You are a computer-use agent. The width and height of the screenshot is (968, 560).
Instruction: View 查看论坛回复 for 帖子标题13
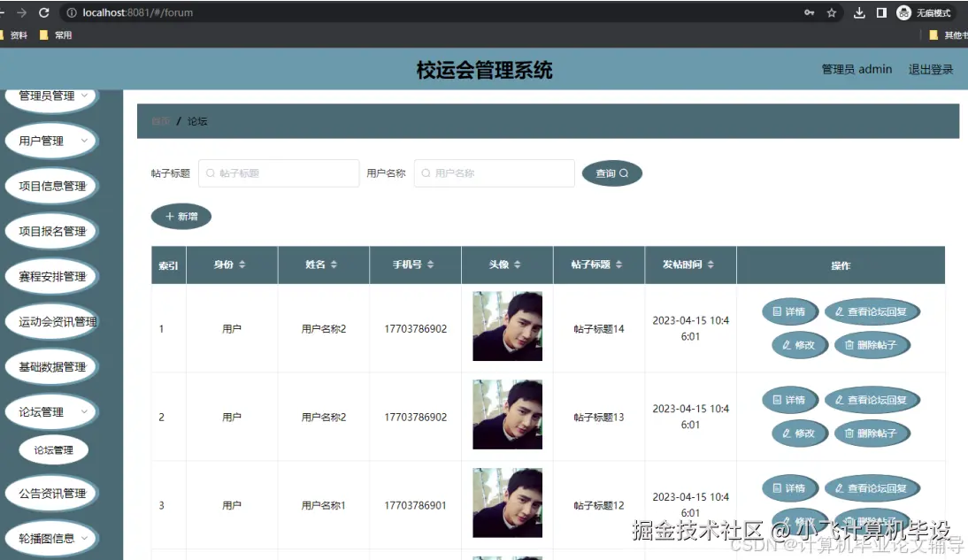pyautogui.click(x=872, y=400)
